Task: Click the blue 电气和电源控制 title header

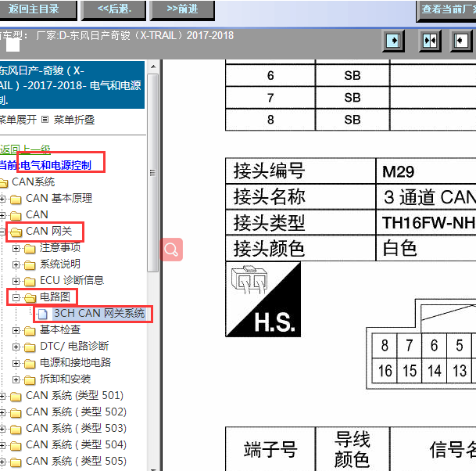Action: point(72,84)
